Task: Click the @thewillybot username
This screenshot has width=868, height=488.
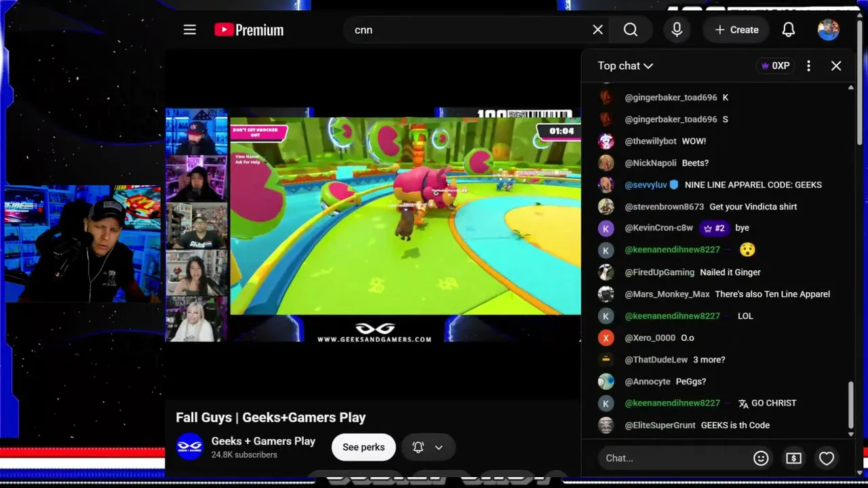Action: pyautogui.click(x=650, y=141)
